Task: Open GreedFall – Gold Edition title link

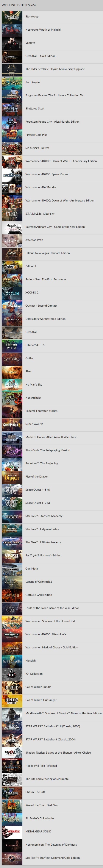Action: point(40,56)
